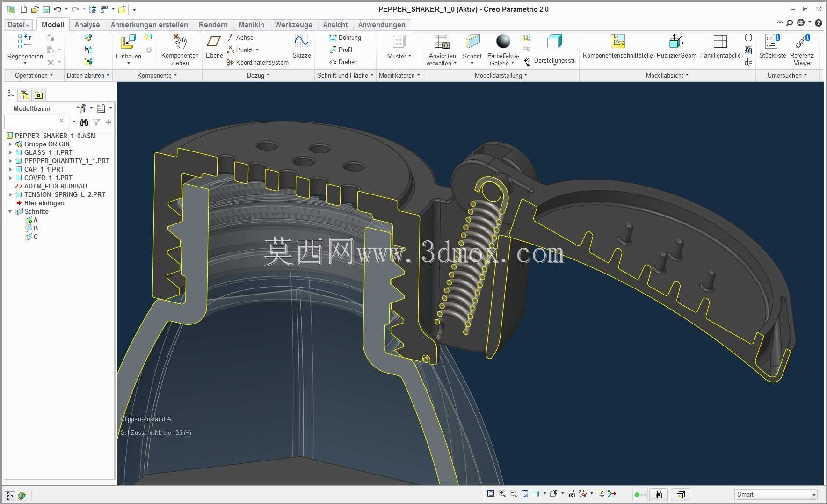Screen dimensions: 827x504
Task: Click the Open folder icon in quick access
Action: (x=35, y=9)
